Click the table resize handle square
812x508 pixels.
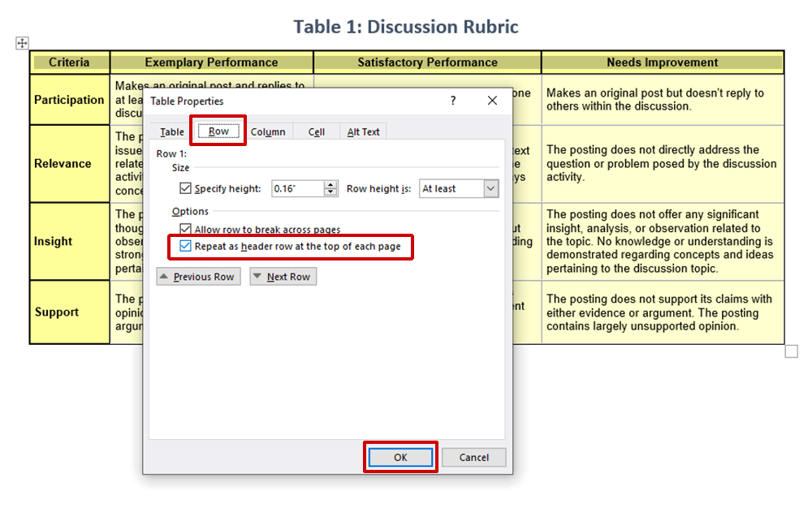791,351
